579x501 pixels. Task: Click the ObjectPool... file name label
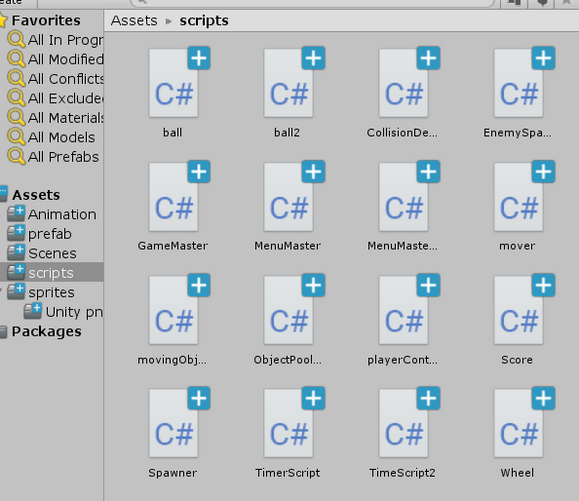[287, 360]
